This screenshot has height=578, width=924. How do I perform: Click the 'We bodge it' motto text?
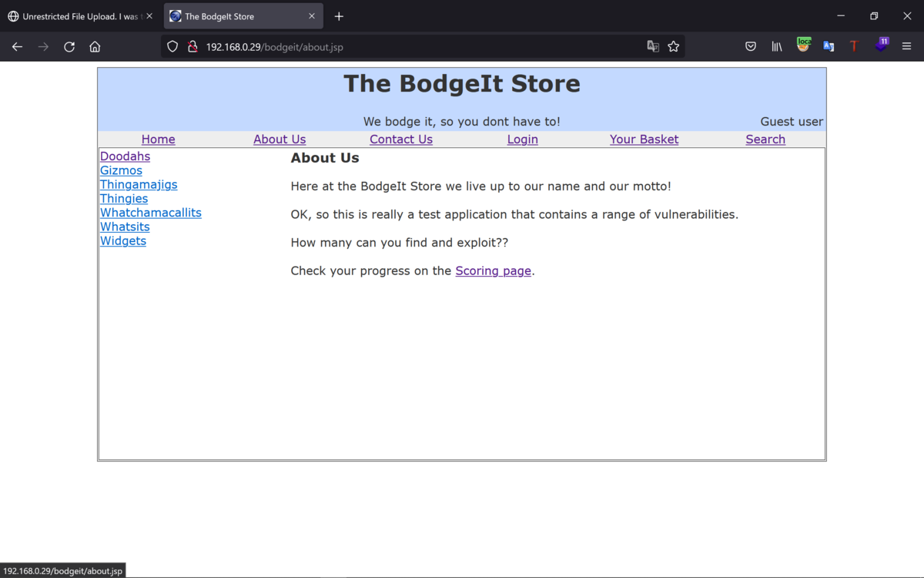coord(462,122)
